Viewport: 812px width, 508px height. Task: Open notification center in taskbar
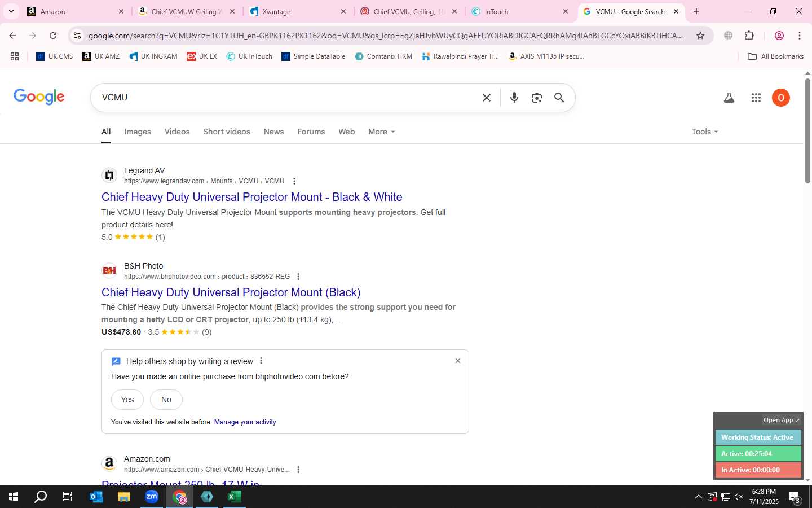pyautogui.click(x=795, y=497)
